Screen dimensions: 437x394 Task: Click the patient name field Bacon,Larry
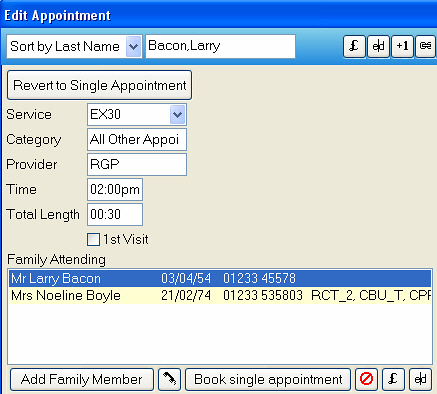(x=220, y=46)
